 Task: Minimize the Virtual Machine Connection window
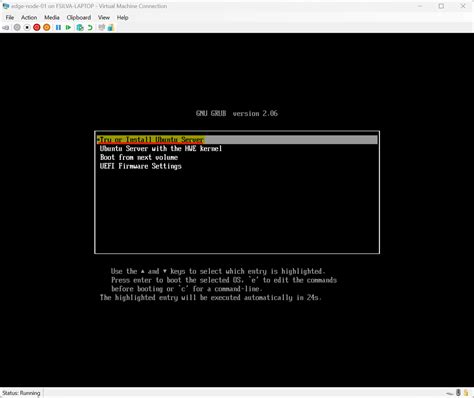tap(420, 6)
